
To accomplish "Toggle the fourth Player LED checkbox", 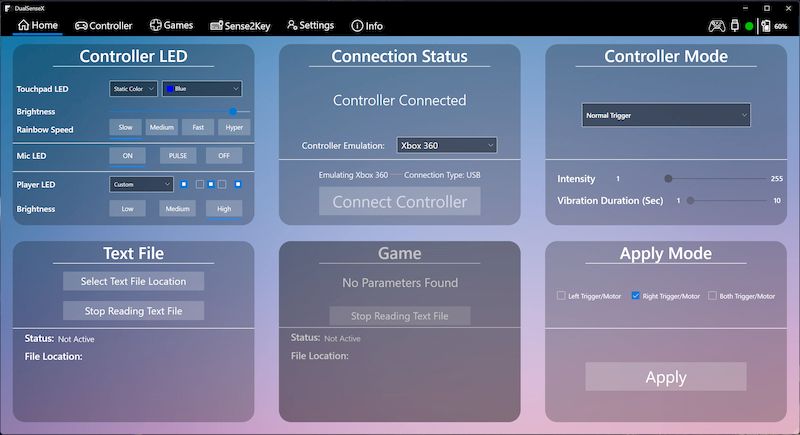I will [222, 184].
